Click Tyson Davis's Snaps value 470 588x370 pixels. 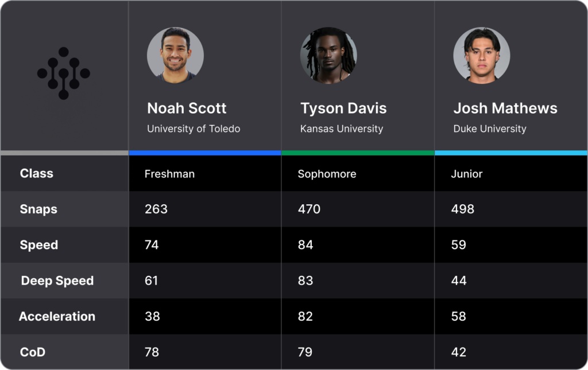pos(309,209)
